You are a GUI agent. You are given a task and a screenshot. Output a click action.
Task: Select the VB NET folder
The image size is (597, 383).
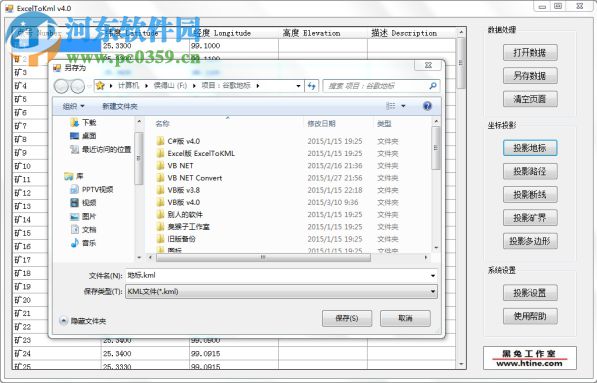coord(175,166)
